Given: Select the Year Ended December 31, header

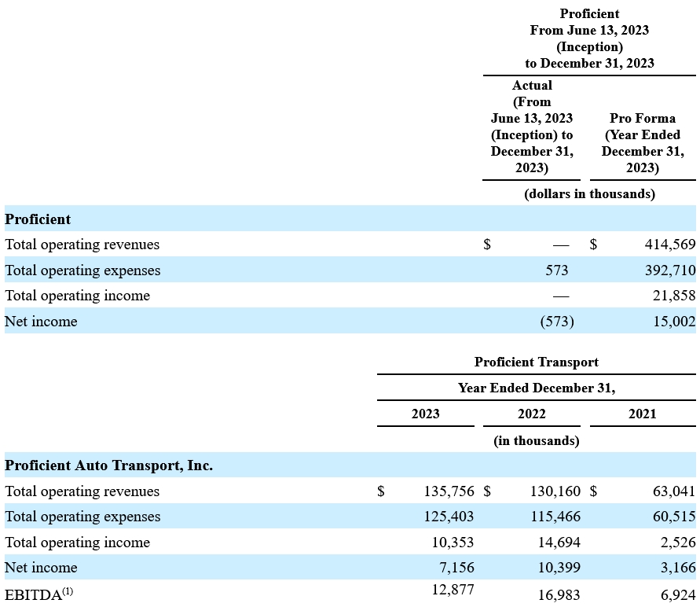Looking at the screenshot, I should pos(536,388).
